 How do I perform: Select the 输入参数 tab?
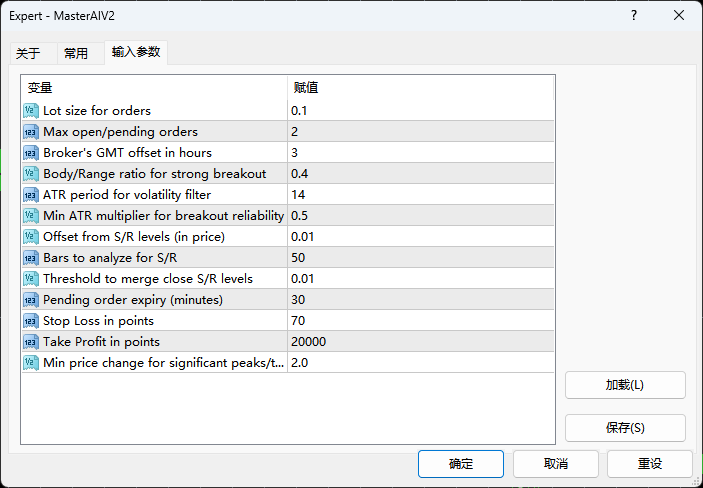135,52
